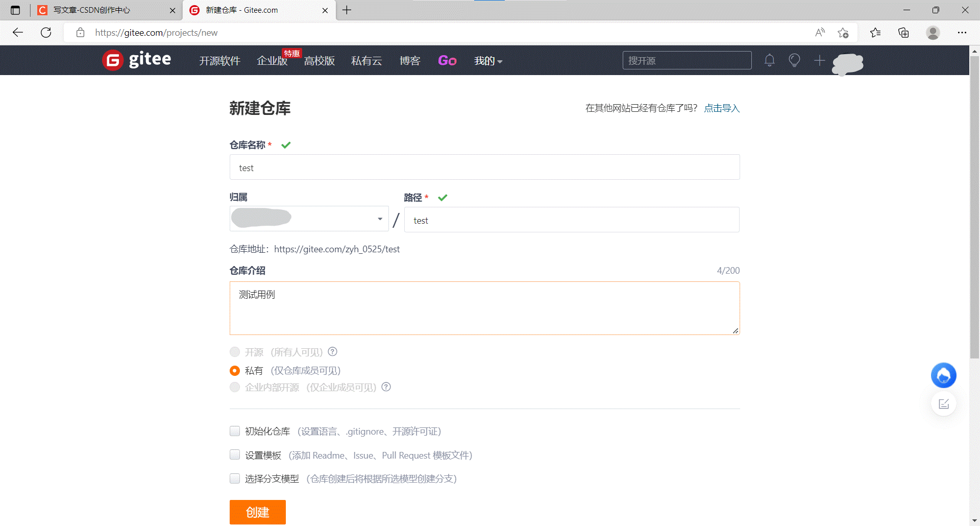
Task: Click the read aloud icon
Action: (820, 33)
